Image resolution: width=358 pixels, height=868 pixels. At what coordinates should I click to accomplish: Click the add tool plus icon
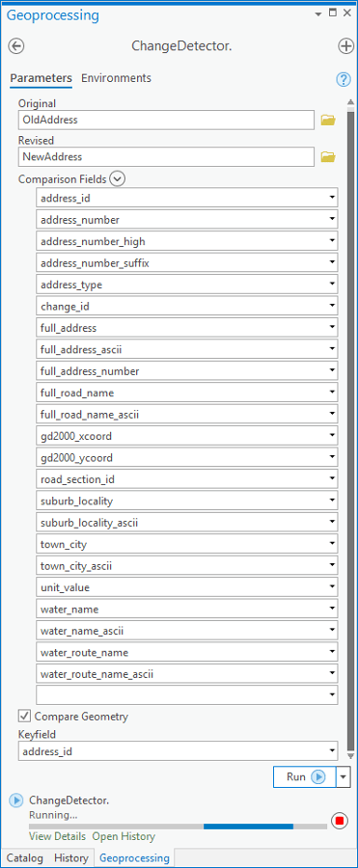click(x=345, y=46)
